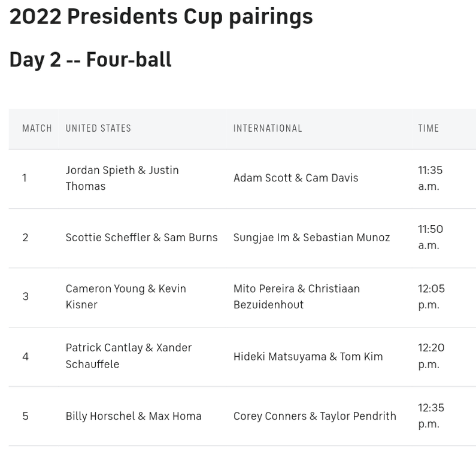Click the 12:05 p.m. tee time

(431, 296)
